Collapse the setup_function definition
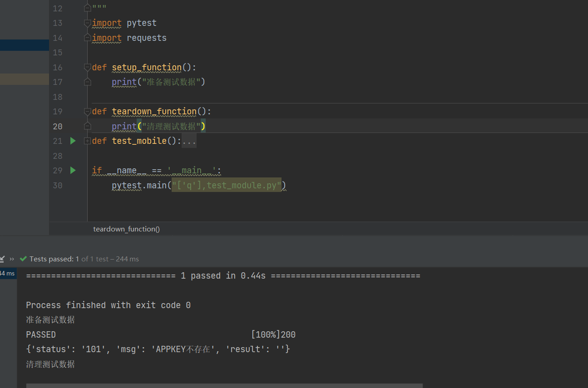This screenshot has width=588, height=388. point(87,68)
